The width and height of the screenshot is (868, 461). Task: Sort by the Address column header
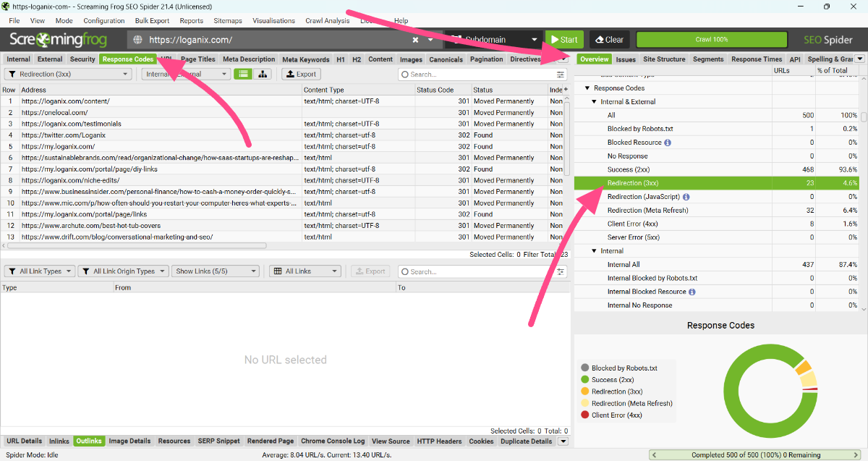[x=161, y=90]
